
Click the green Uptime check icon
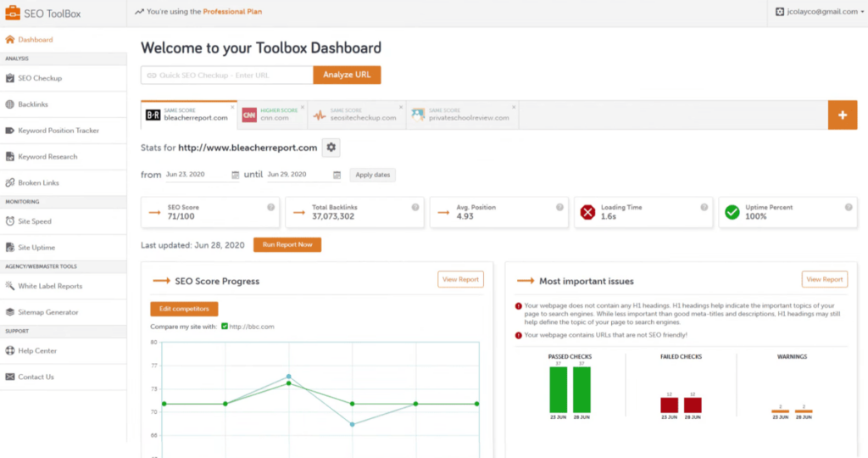pos(732,212)
